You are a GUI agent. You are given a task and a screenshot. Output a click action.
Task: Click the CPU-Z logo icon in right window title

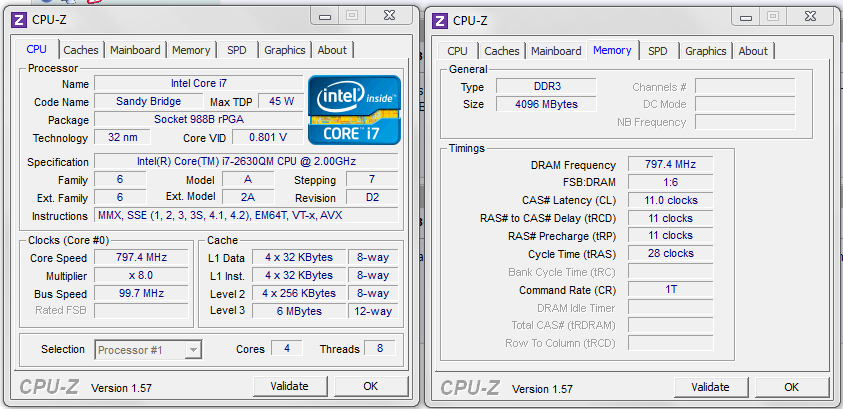440,21
